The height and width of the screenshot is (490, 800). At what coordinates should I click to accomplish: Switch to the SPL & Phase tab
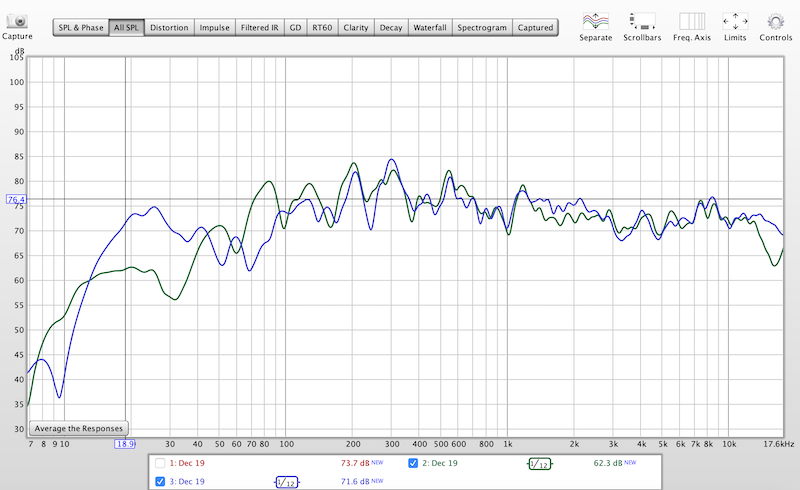click(80, 28)
